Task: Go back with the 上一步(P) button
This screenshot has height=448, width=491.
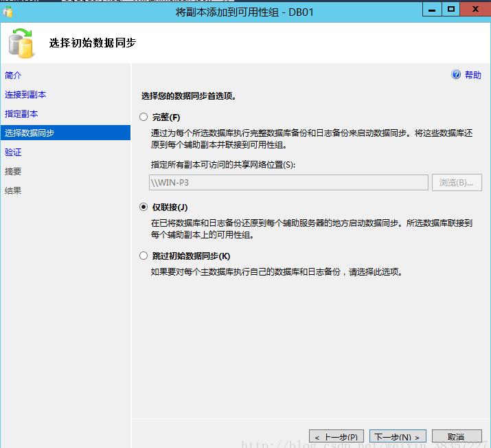Action: coord(336,436)
